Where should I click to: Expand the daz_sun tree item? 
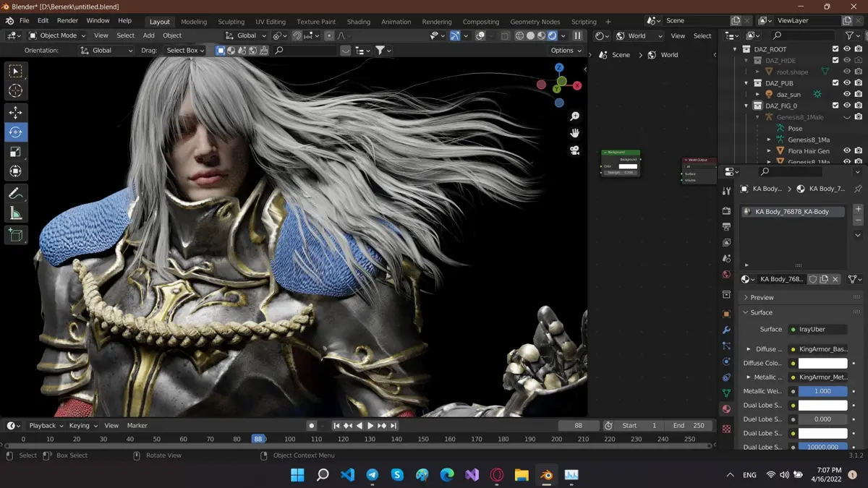(x=757, y=94)
